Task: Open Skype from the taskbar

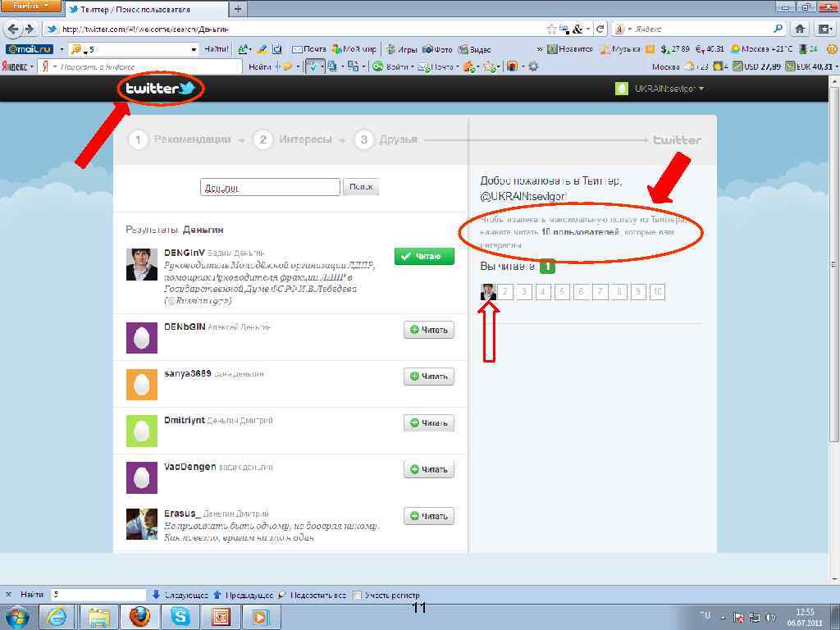Action: tap(180, 617)
